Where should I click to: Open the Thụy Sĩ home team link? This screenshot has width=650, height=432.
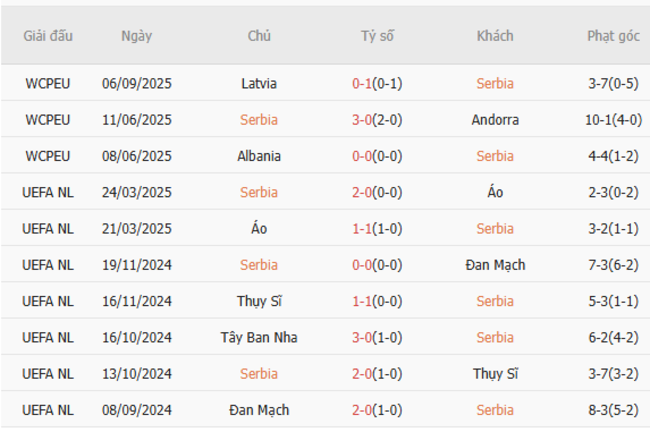pos(259,301)
